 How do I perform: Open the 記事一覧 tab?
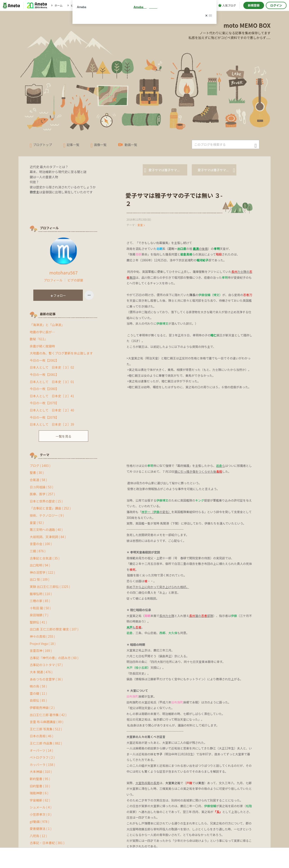pos(71,145)
